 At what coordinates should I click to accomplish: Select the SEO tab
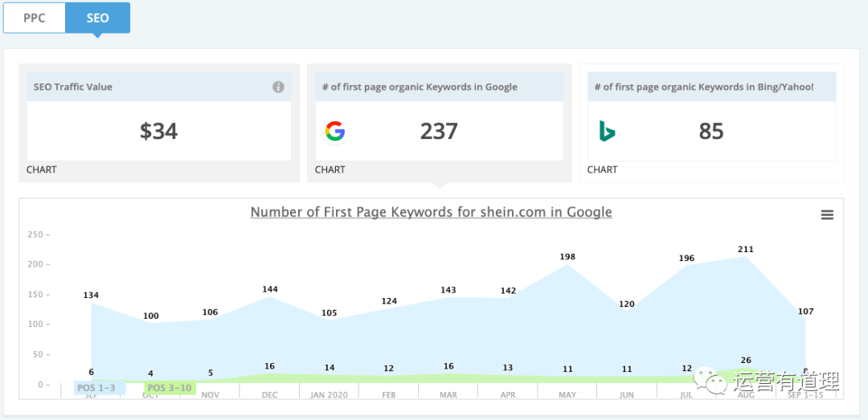[x=97, y=18]
